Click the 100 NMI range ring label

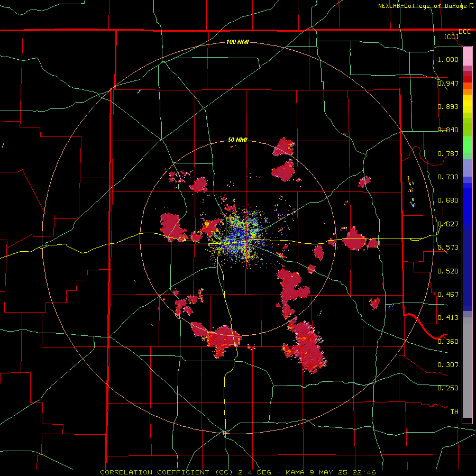click(x=237, y=42)
